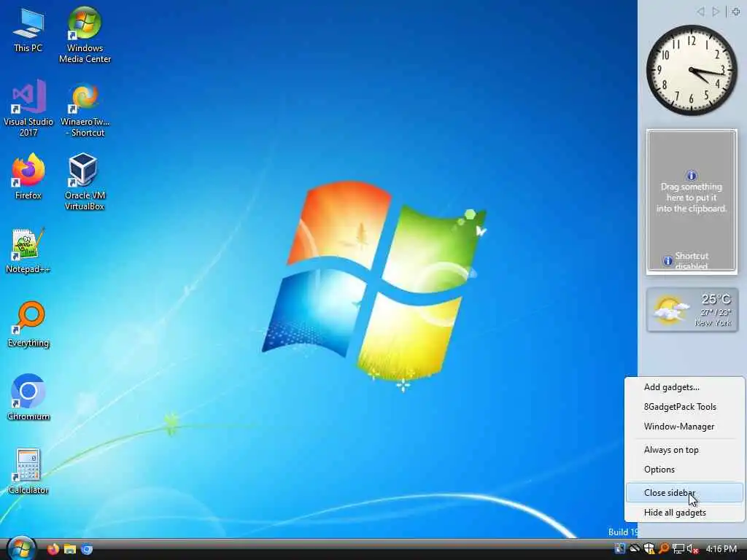Click the cloud sync tray icon
The image size is (747, 560).
[x=635, y=548]
